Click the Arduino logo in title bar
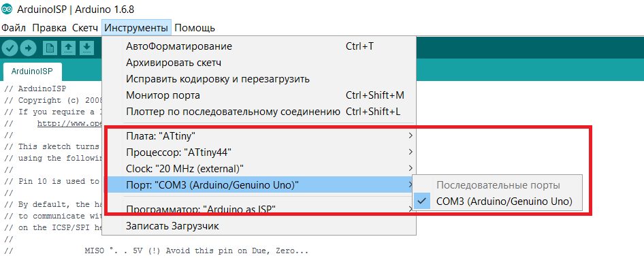 click(7, 9)
